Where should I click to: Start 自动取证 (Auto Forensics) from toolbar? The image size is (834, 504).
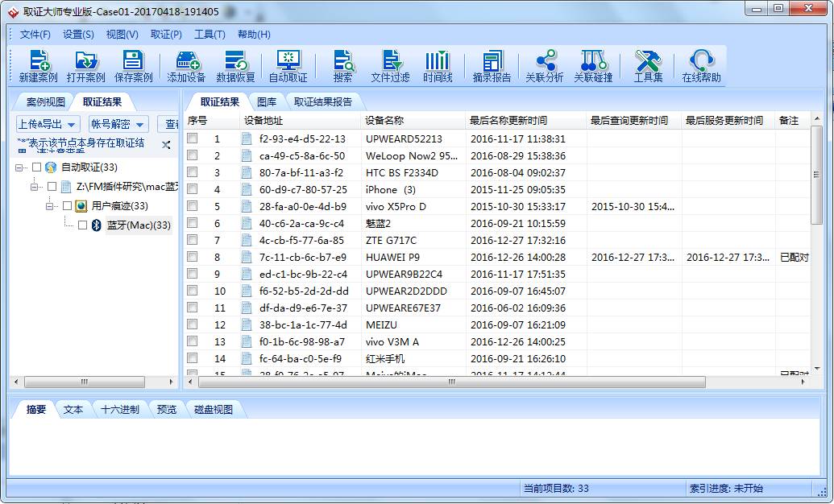pos(288,66)
